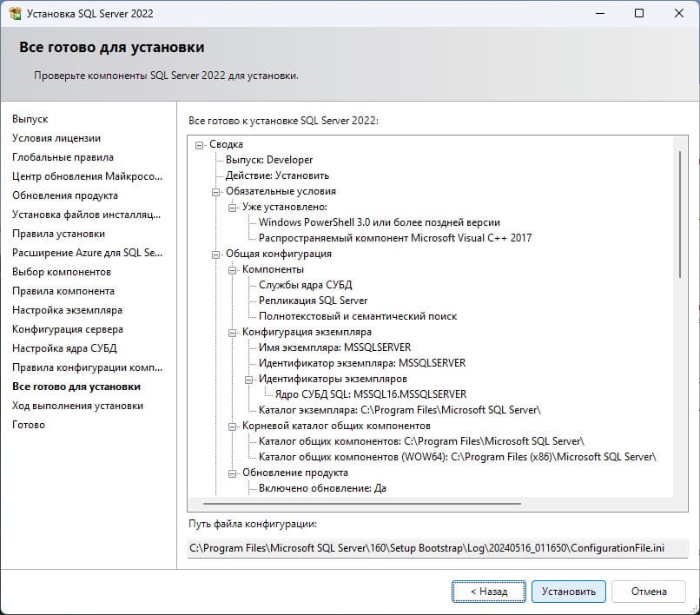Select the Службы ядра СУБД tree row
Viewport: 700px width, 615px height.
click(306, 286)
